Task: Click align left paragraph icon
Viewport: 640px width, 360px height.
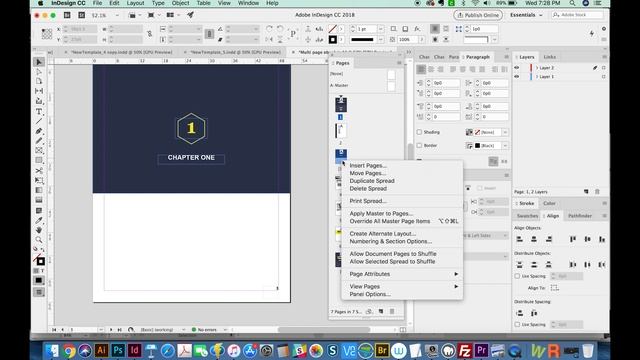Action: click(x=421, y=69)
